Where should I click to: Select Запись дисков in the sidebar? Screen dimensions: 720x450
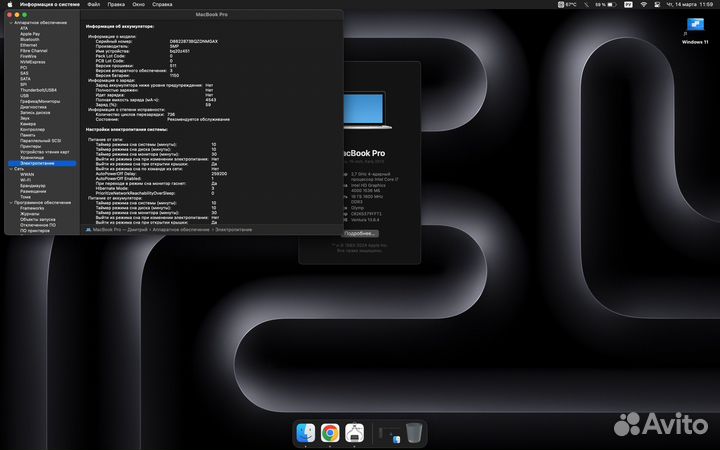tap(35, 112)
